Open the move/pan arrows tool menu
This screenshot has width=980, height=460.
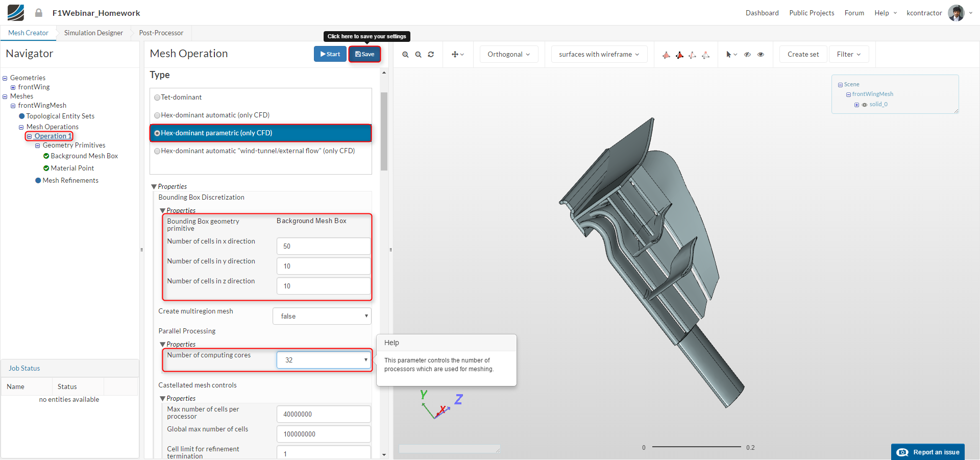457,55
